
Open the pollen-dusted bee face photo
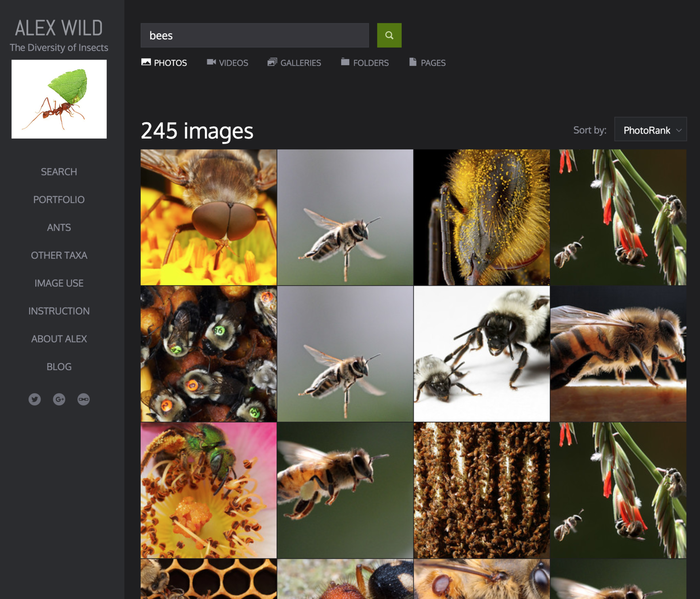click(482, 217)
